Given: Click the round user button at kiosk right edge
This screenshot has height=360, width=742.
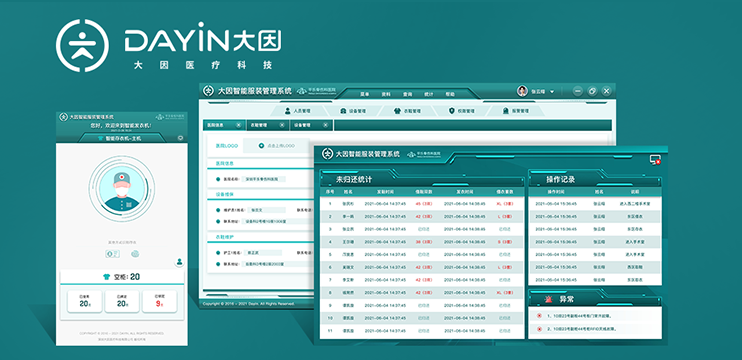Looking at the screenshot, I should 179,261.
